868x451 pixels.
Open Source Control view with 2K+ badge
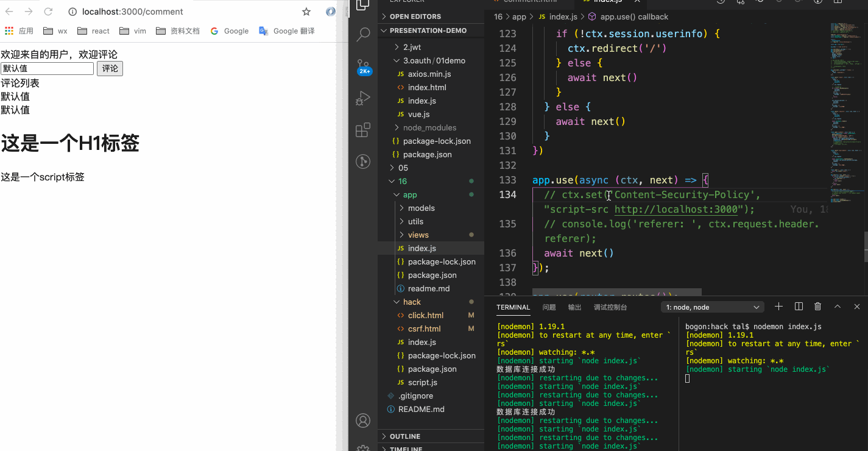363,66
